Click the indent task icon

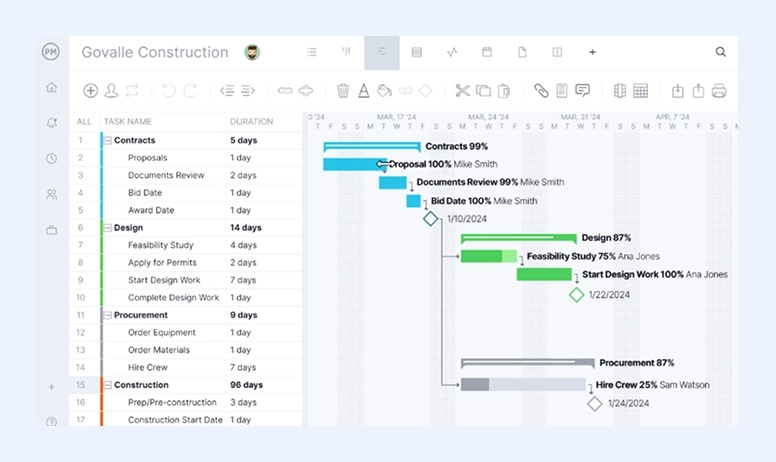[x=248, y=91]
